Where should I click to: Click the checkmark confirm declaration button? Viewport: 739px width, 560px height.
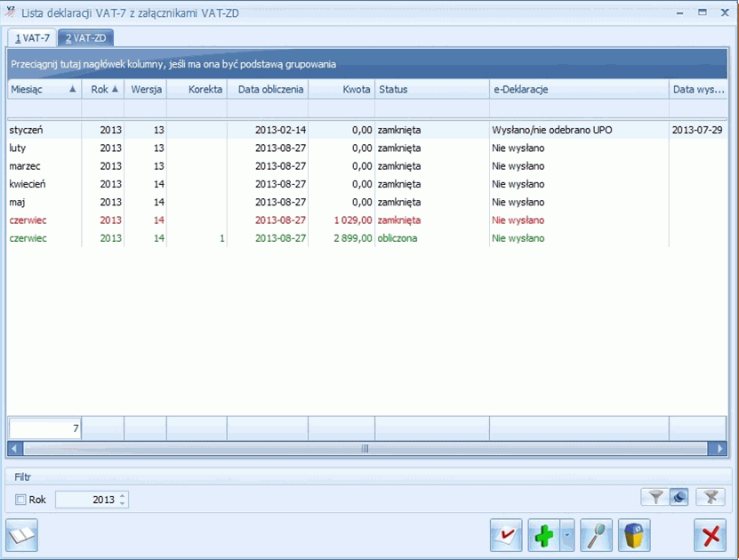(506, 535)
